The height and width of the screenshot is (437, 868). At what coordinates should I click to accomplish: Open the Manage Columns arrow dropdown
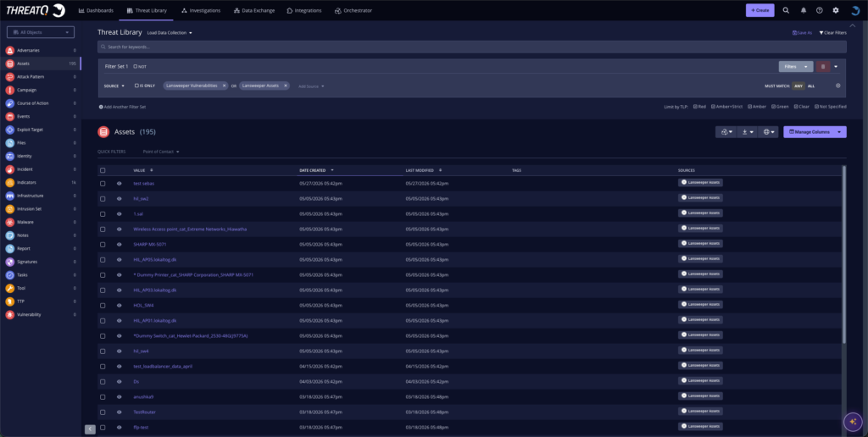tap(840, 132)
